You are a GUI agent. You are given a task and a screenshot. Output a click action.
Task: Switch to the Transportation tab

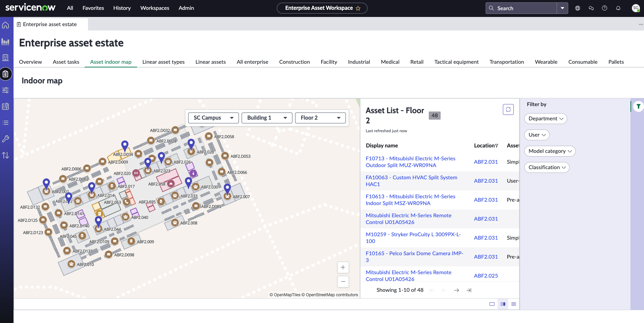coord(507,62)
